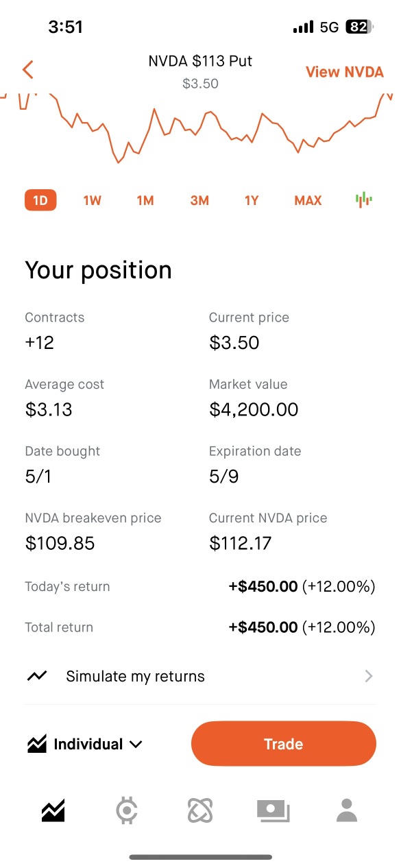The height and width of the screenshot is (868, 401).
Task: Select the 1M chart range
Action: coord(145,200)
